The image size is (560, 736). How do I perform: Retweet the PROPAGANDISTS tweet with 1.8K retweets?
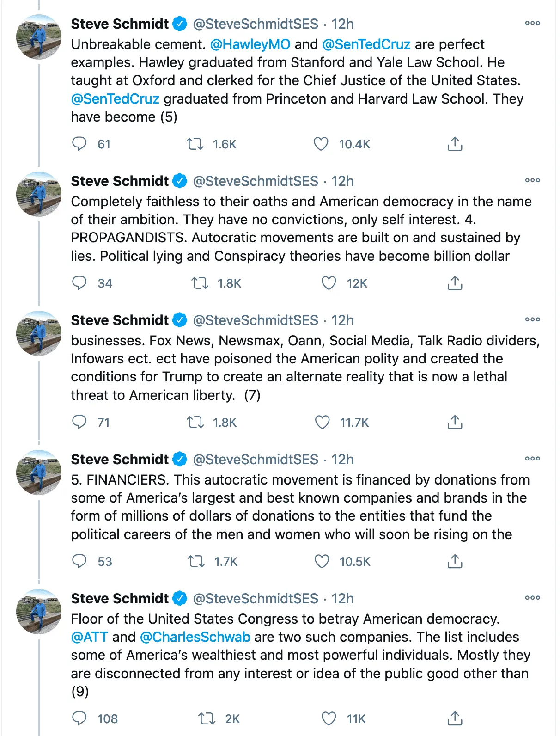coord(200,283)
